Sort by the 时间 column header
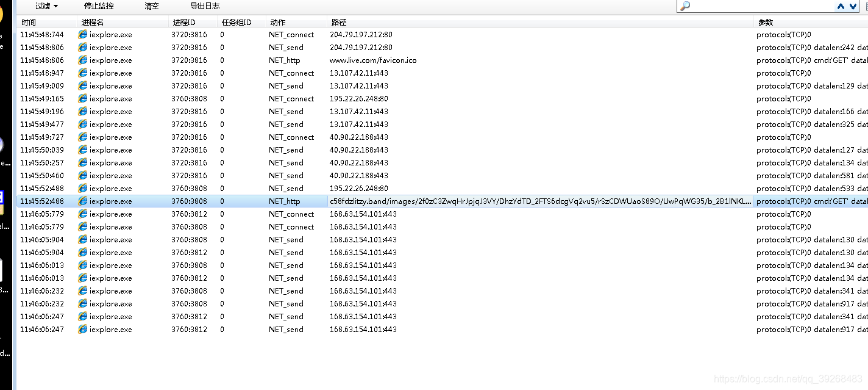Image resolution: width=868 pixels, height=390 pixels. click(x=47, y=22)
